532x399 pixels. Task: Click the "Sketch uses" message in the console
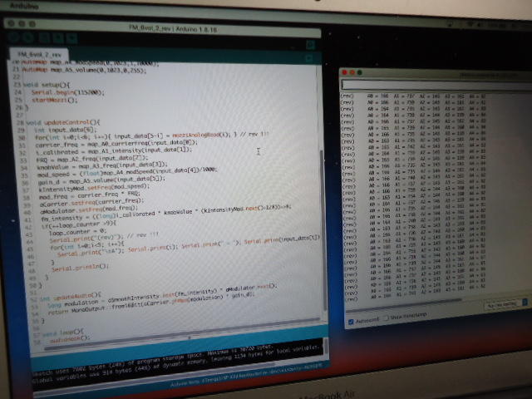pyautogui.click(x=153, y=360)
